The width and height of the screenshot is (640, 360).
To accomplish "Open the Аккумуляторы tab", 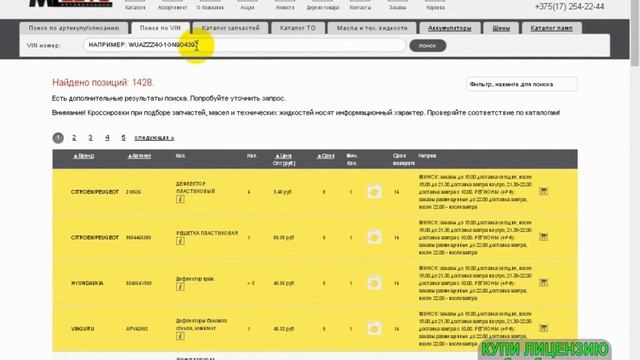I will click(449, 28).
